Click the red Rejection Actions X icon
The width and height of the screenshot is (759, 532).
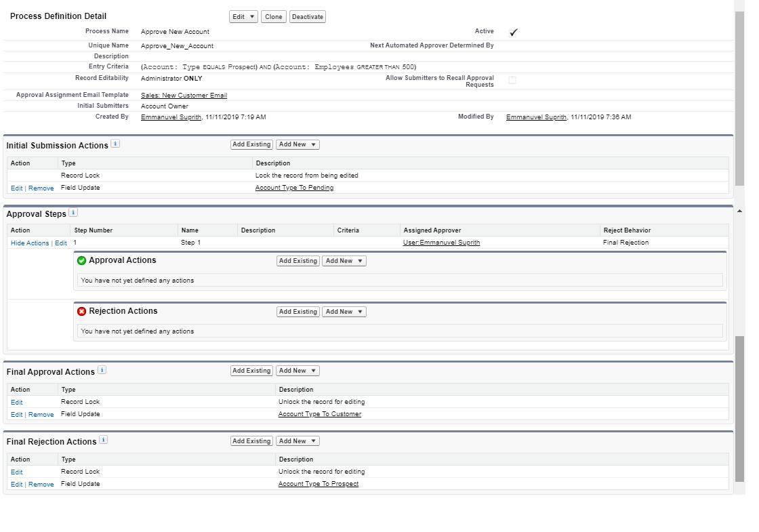point(81,312)
